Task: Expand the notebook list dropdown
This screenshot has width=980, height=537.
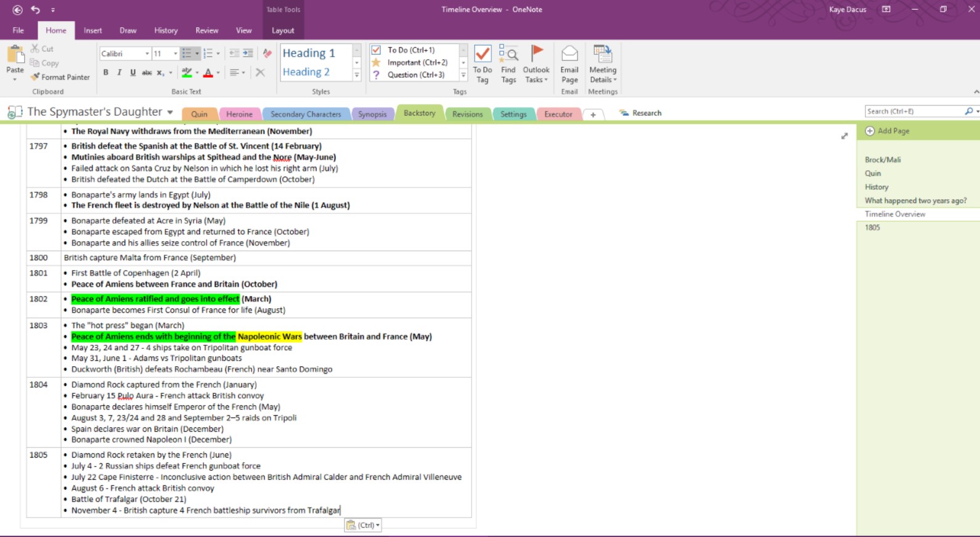Action: coord(170,113)
